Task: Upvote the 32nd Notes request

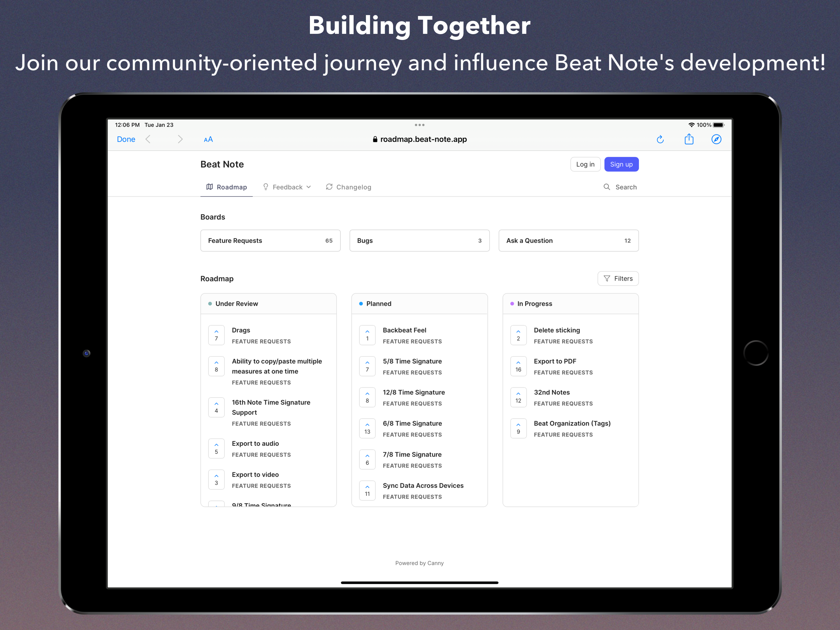Action: coord(518,397)
